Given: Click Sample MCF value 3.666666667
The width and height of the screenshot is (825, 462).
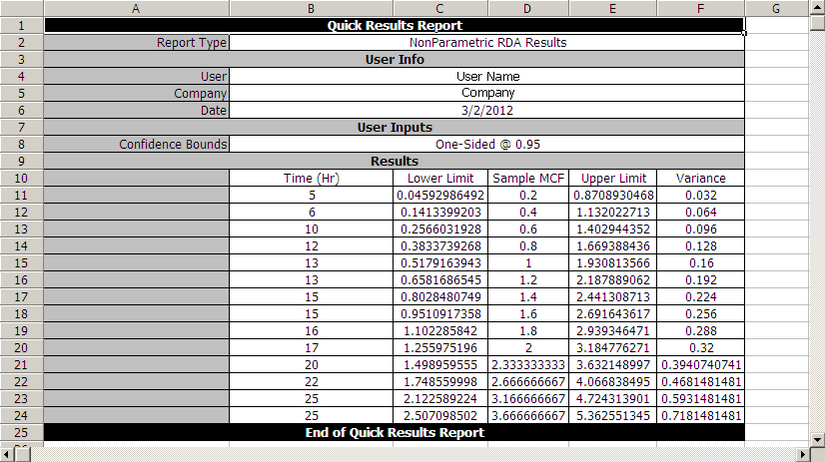Looking at the screenshot, I should 528,415.
